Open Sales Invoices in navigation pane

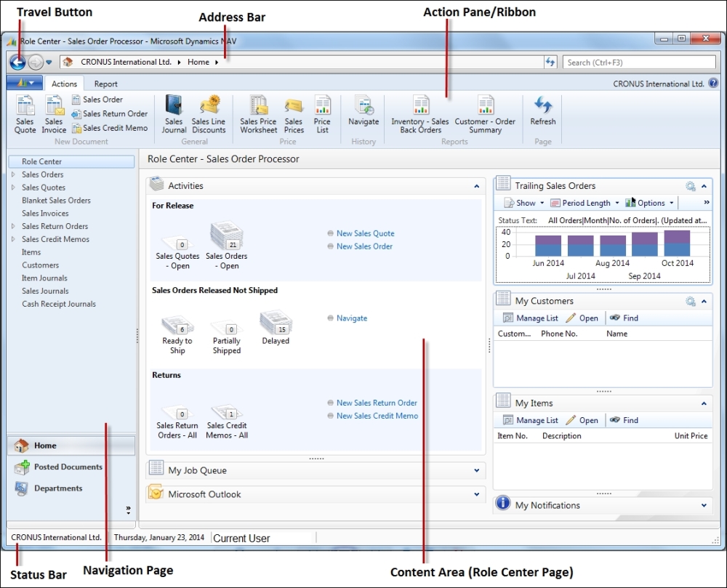(x=45, y=214)
